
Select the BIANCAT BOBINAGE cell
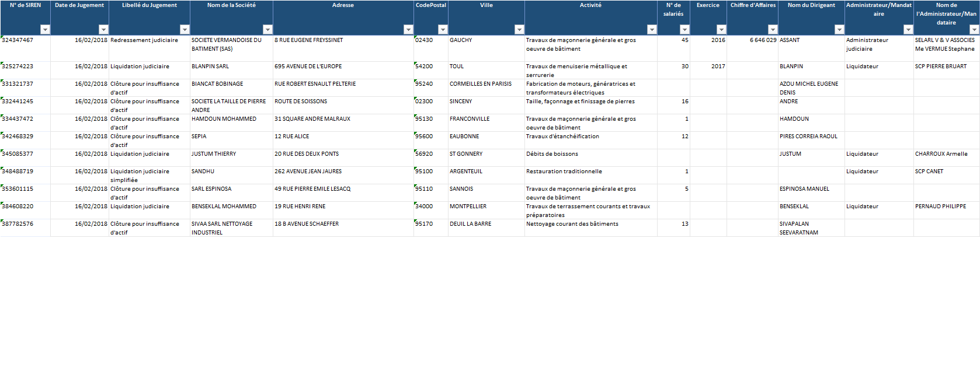[x=231, y=88]
